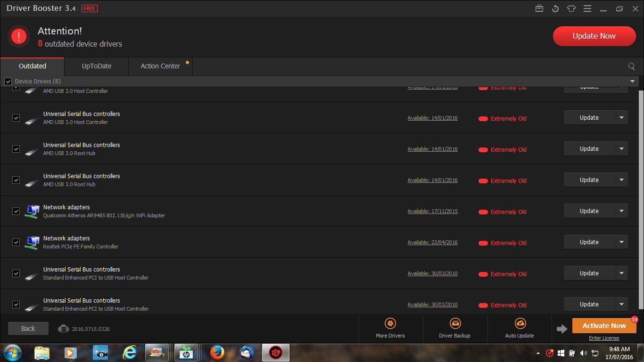Screen dimensions: 644x362
Task: Click the taskbar clock showing 9:48 AM
Action: (619, 353)
